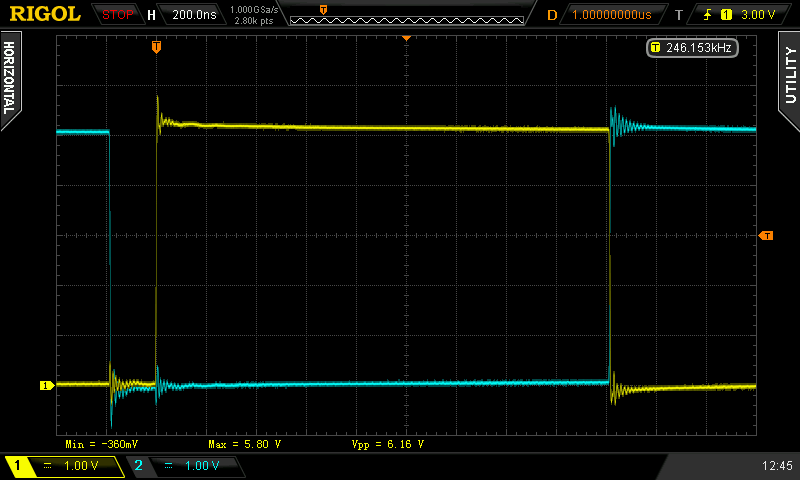Click the Min = -360mV measurement
800x480 pixels.
102,443
